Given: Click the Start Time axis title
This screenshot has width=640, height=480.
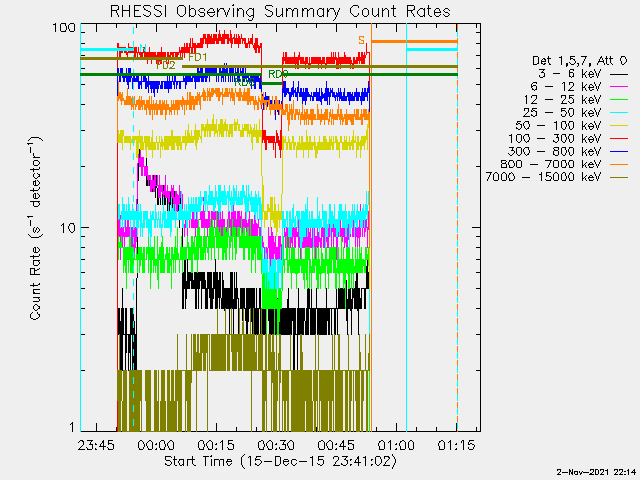Looking at the screenshot, I should [x=280, y=461].
